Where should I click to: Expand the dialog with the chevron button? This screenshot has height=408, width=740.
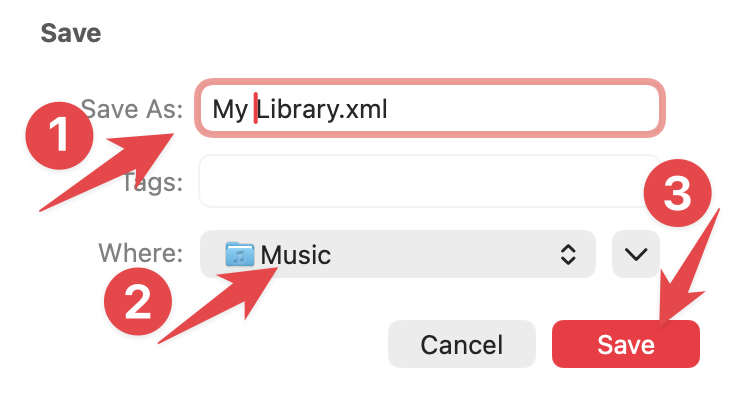click(x=635, y=254)
